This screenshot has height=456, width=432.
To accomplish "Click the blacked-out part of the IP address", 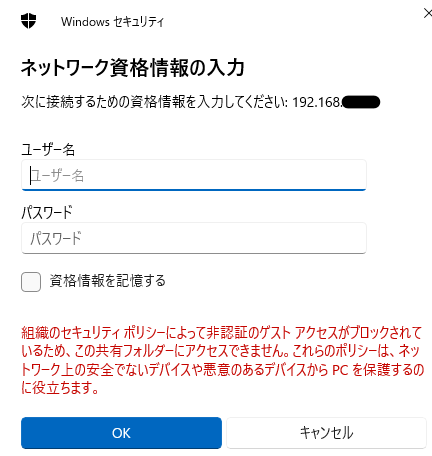I will pos(361,102).
